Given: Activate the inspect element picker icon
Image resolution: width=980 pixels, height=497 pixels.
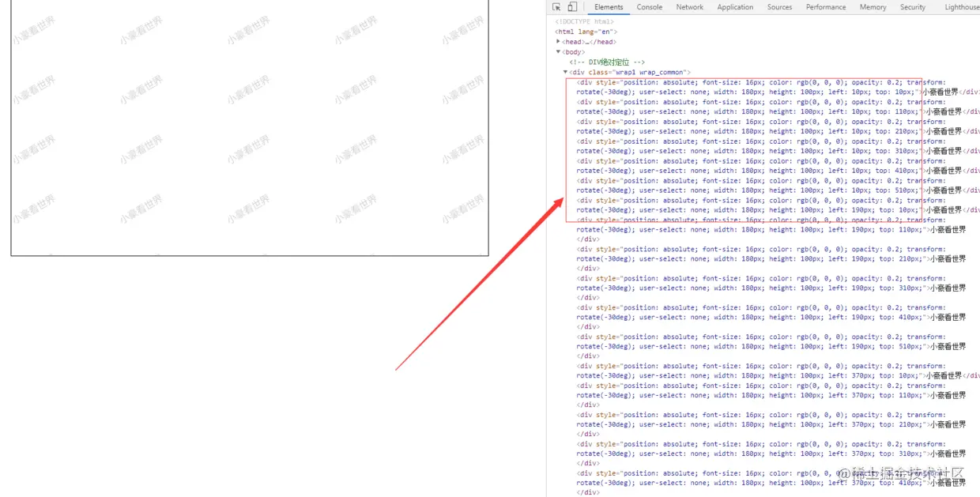Looking at the screenshot, I should coord(556,7).
